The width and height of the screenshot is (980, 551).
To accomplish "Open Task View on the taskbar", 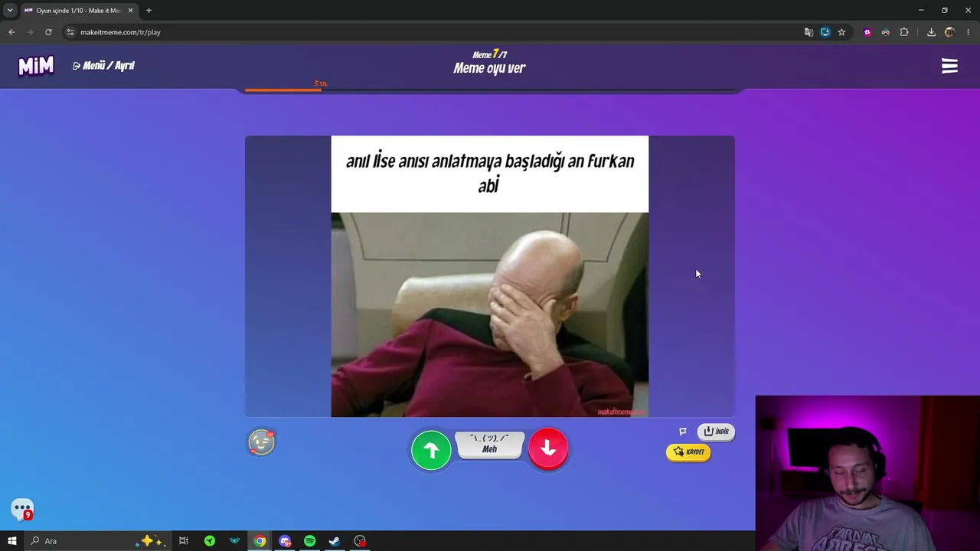I will [184, 541].
